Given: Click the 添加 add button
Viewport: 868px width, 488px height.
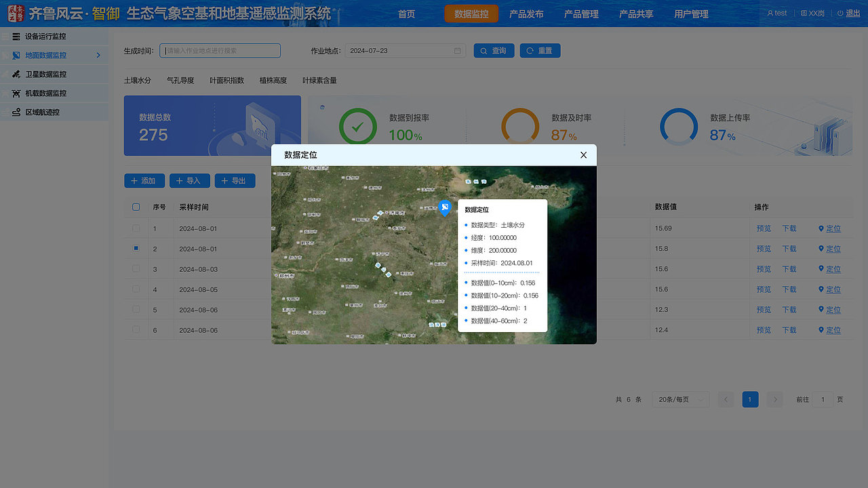Looking at the screenshot, I should (x=144, y=181).
